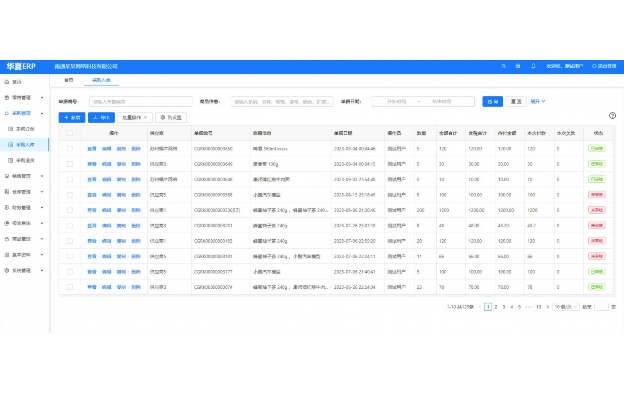The width and height of the screenshot is (624, 393).
Task: Click the 报表查询 pie chart icon
Action: [7, 223]
